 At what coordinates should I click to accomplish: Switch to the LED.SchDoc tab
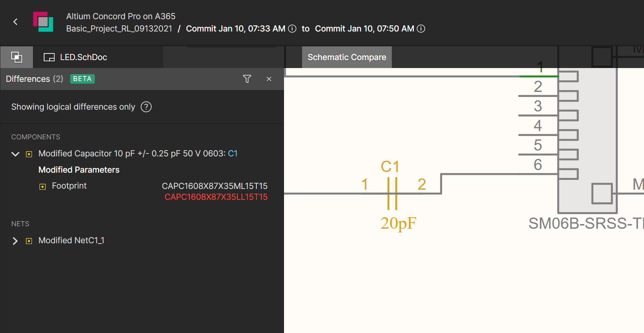[x=83, y=57]
